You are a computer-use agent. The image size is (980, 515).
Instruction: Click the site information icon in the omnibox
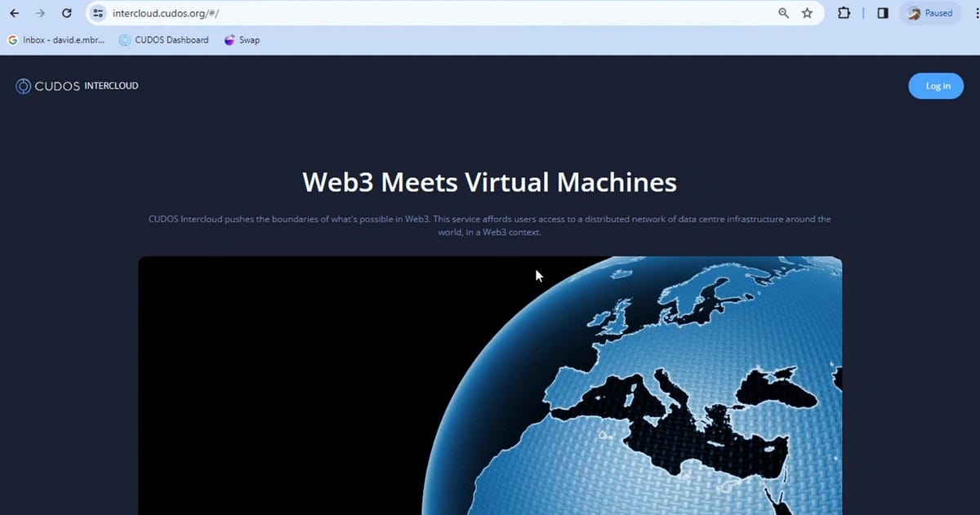click(x=98, y=13)
